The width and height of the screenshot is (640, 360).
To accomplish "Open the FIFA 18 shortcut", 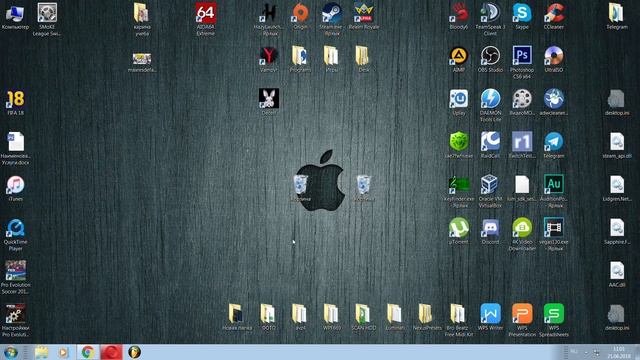I will point(16,99).
